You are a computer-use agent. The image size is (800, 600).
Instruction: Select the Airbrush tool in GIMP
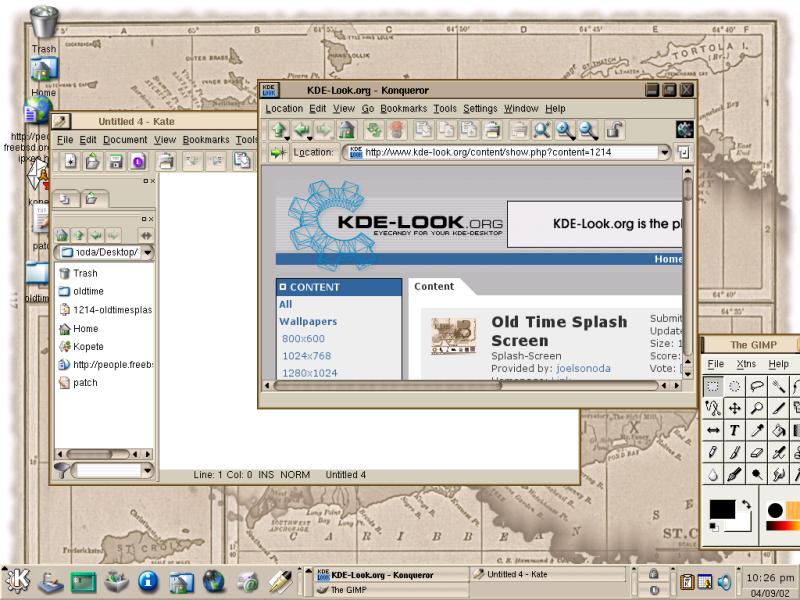tap(779, 452)
